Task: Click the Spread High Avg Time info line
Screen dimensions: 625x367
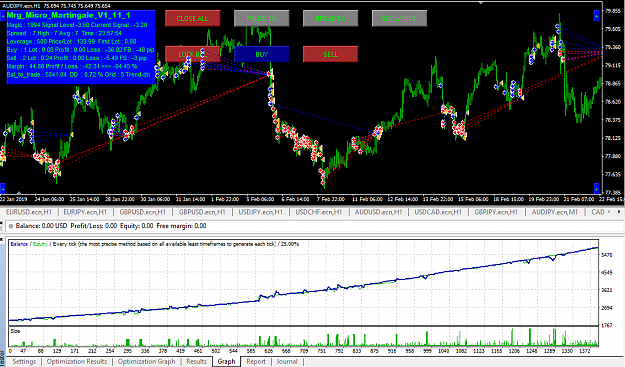Action: tap(64, 33)
